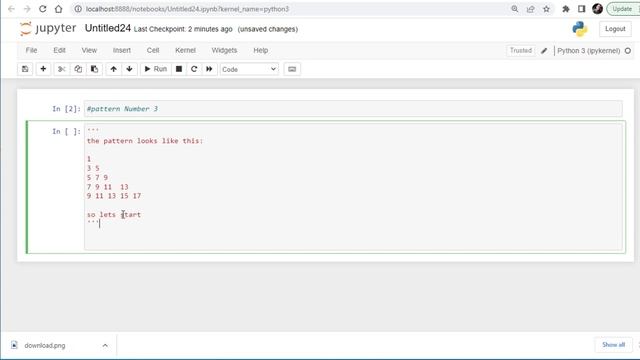Screen dimensions: 640x360
Task: Open browser zoom magnifier icon
Action: pos(515,9)
